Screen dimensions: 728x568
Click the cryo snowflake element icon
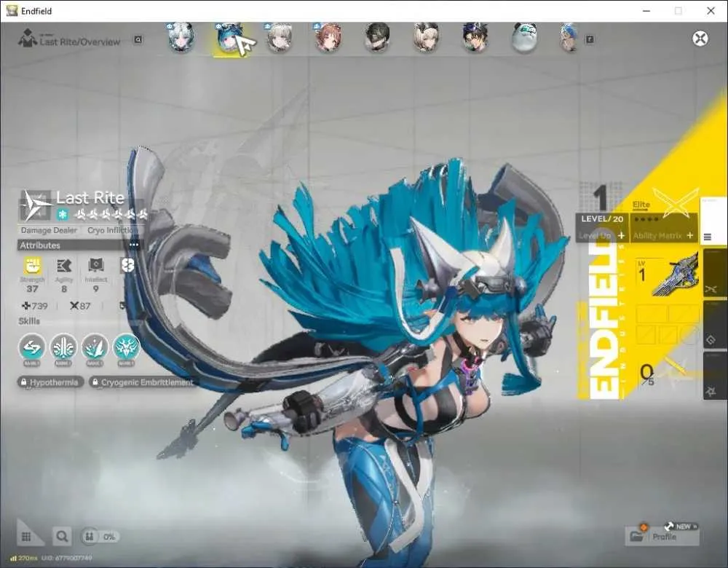click(63, 215)
